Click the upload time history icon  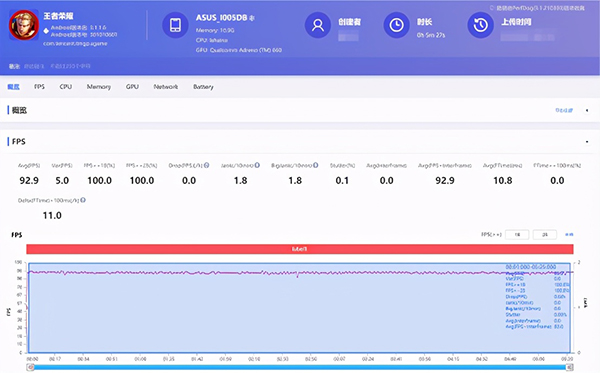(480, 25)
